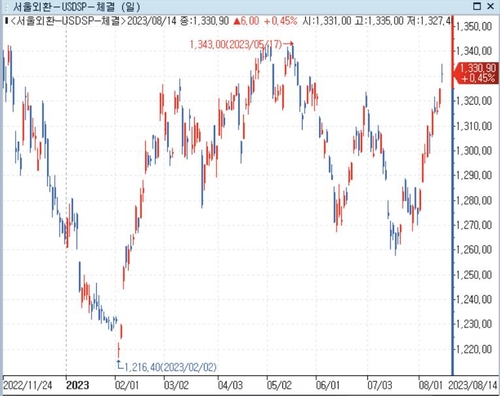Screen dimensions: 500x396
Task: Click the 1,260.00 price axis label
Action: point(474,250)
